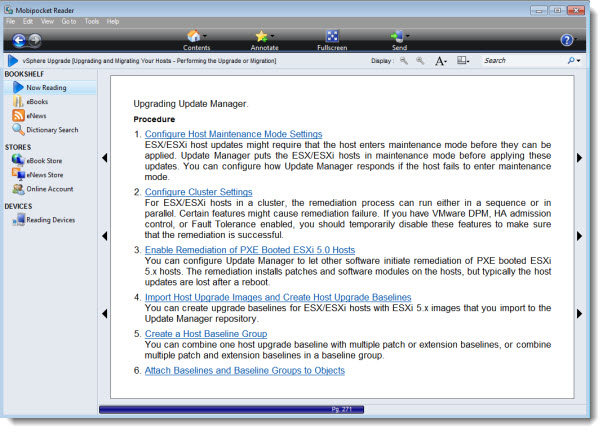Minimize the Mobipocket Reader window
The image size is (605, 433).
pos(539,10)
